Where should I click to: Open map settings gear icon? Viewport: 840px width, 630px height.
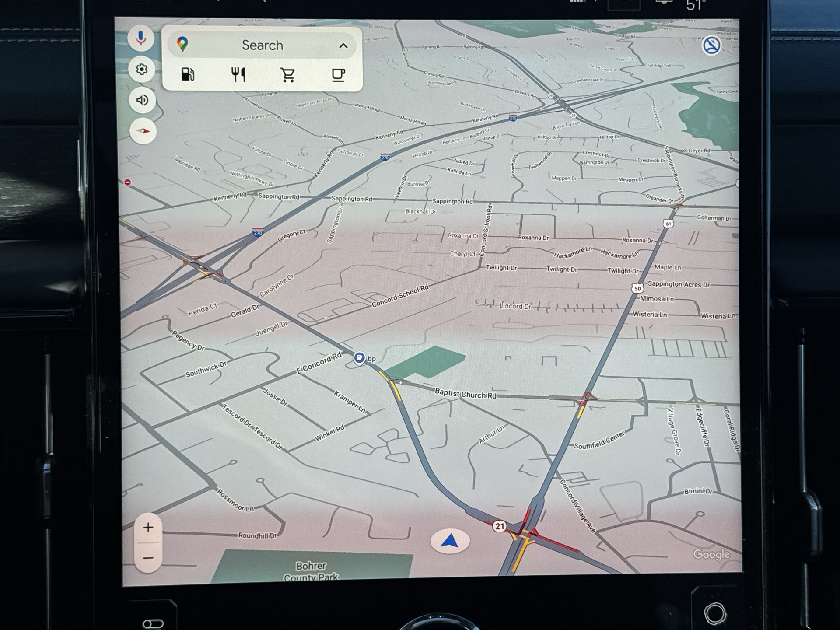pos(141,69)
